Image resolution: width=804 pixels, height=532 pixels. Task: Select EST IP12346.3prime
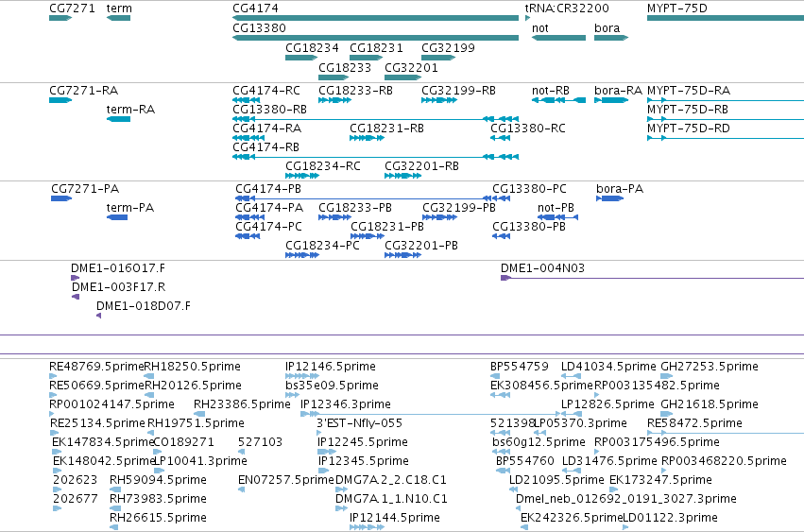430,414
